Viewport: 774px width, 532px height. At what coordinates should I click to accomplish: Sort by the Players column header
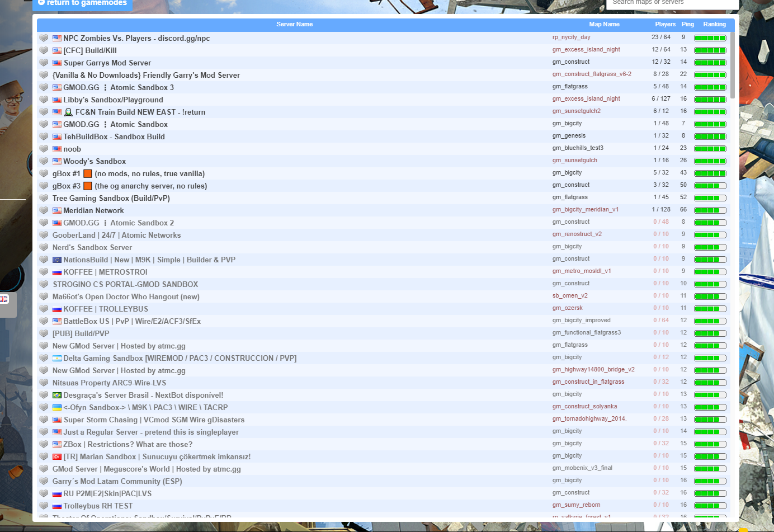click(x=666, y=25)
